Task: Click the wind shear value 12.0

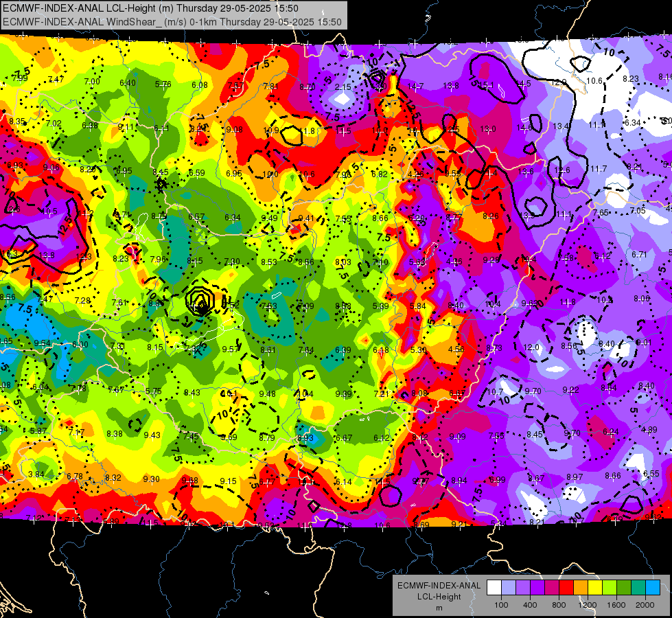Action: click(x=531, y=347)
